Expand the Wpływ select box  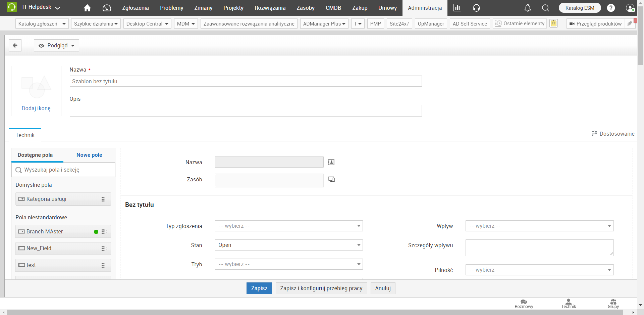click(539, 226)
